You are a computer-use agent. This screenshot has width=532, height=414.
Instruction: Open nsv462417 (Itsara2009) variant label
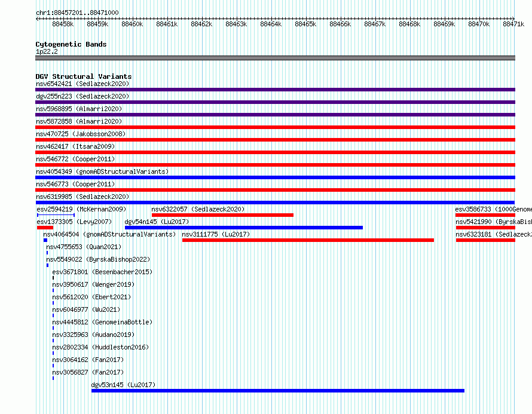click(75, 146)
